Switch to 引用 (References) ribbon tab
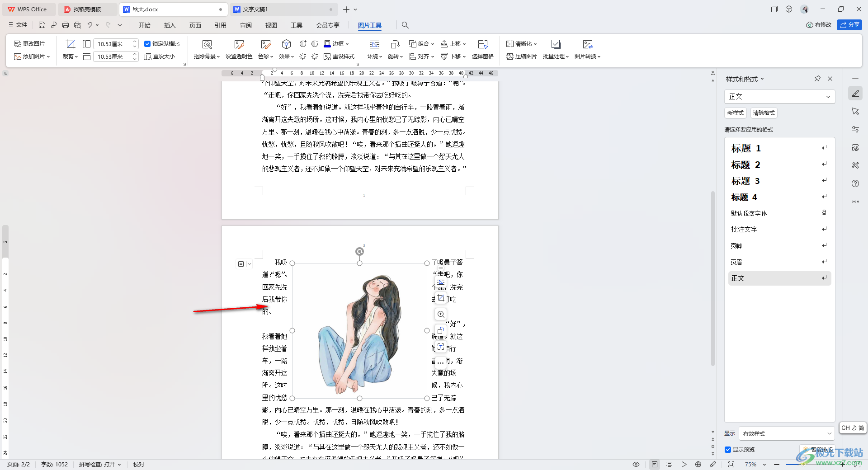The height and width of the screenshot is (470, 868). [221, 25]
